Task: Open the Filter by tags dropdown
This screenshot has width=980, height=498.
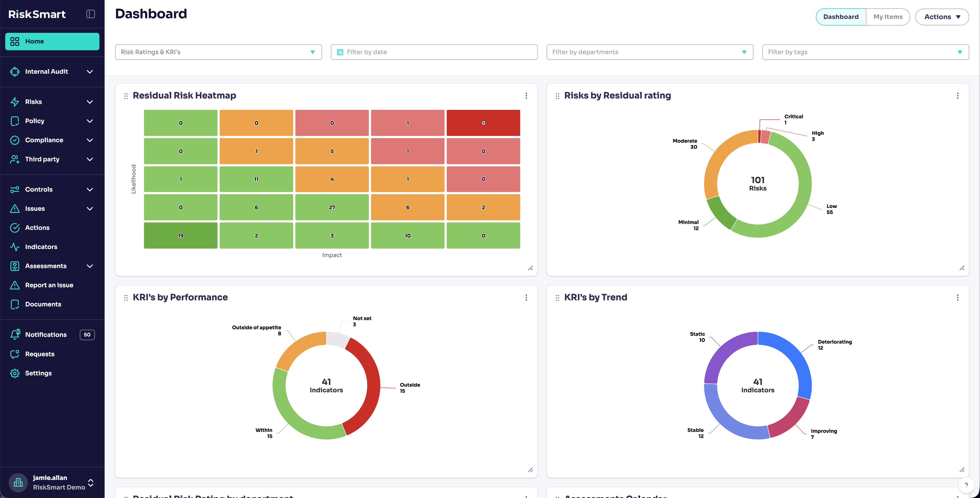Action: (865, 52)
